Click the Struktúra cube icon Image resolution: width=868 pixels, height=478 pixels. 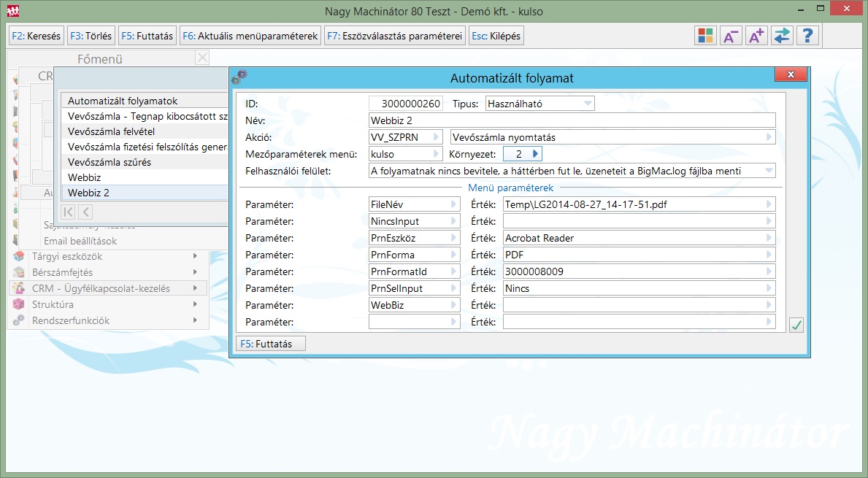(20, 304)
